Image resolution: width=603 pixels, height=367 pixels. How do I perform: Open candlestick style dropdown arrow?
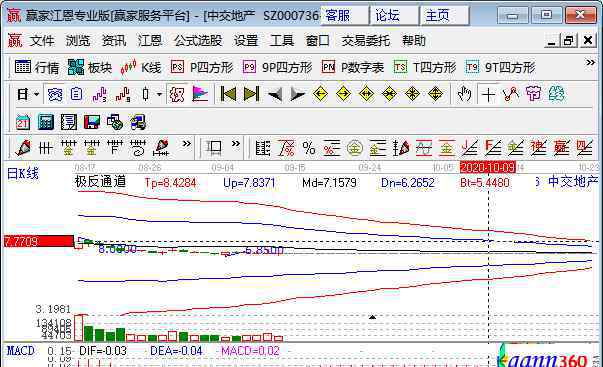point(159,94)
